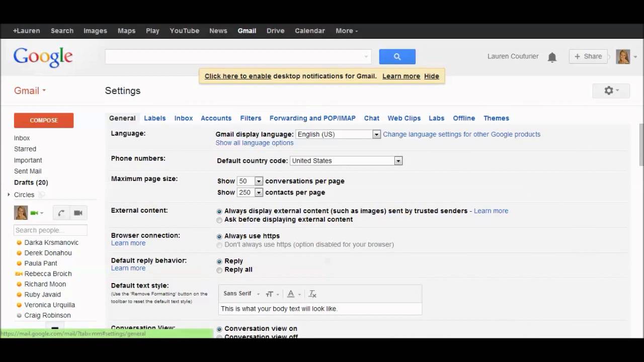Click Show all language options link
This screenshot has height=362, width=644.
point(255,143)
